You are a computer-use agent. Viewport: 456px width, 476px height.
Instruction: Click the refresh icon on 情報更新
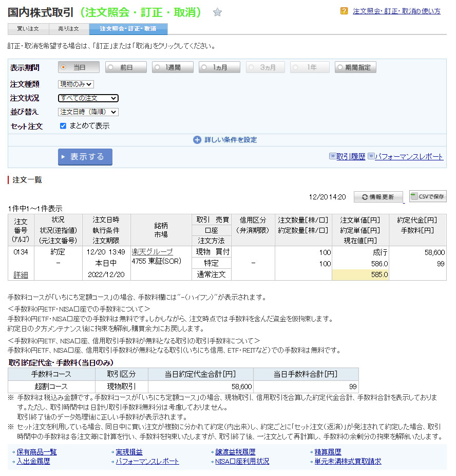click(365, 197)
